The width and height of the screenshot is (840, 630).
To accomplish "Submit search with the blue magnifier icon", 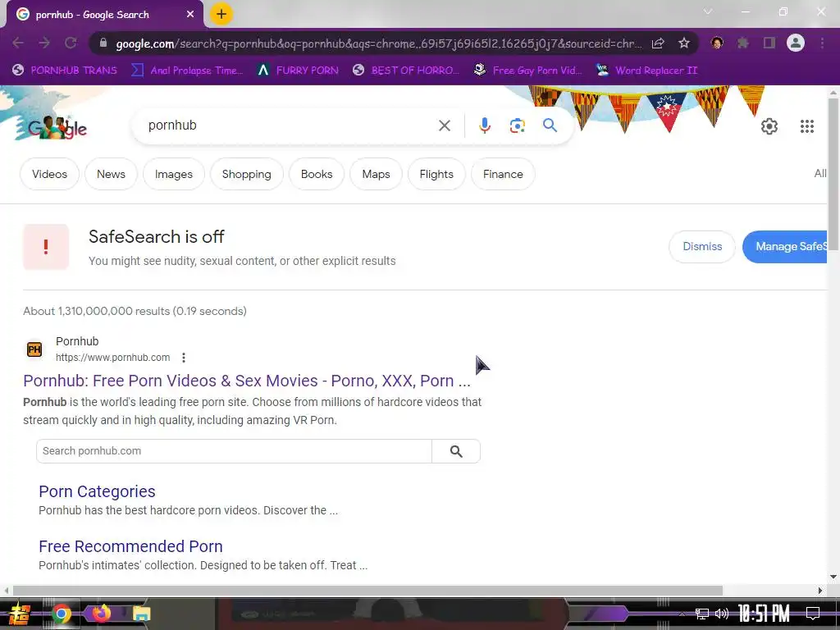I will click(x=550, y=126).
